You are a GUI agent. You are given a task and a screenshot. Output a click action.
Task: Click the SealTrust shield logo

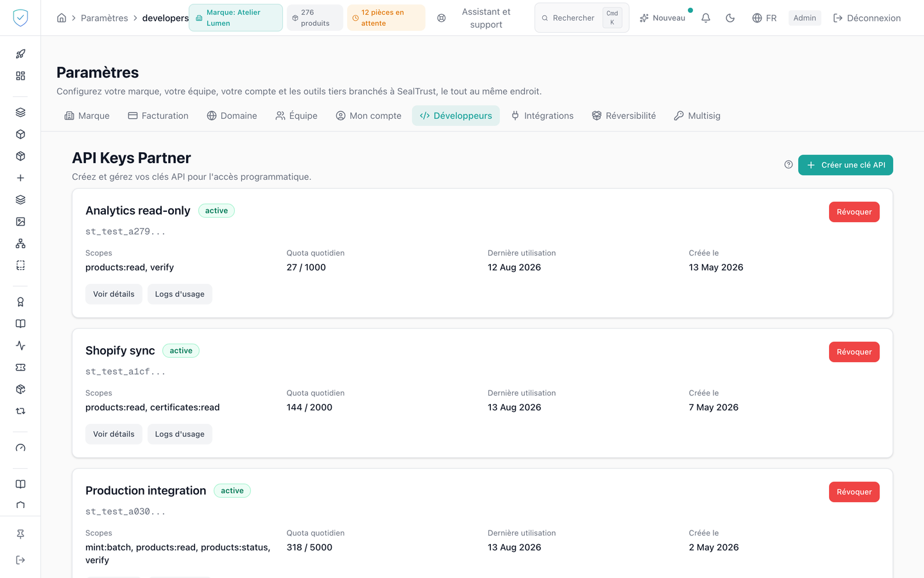(x=21, y=18)
